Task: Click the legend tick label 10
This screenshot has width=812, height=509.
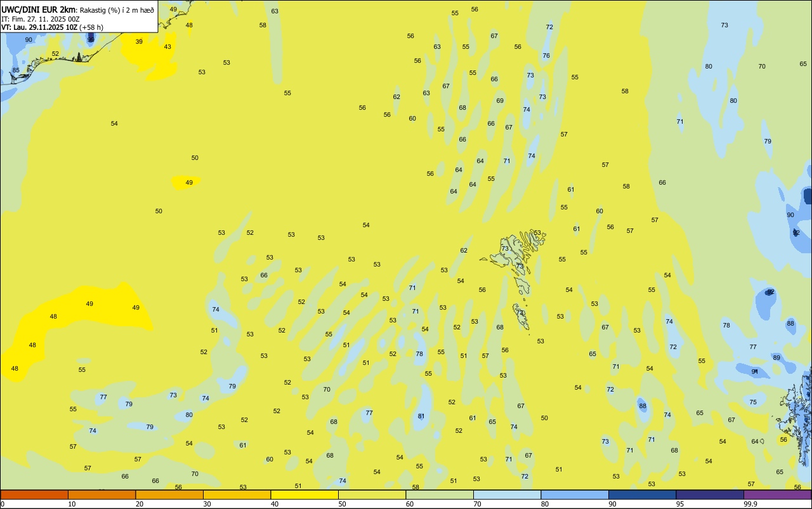Action: [72, 504]
